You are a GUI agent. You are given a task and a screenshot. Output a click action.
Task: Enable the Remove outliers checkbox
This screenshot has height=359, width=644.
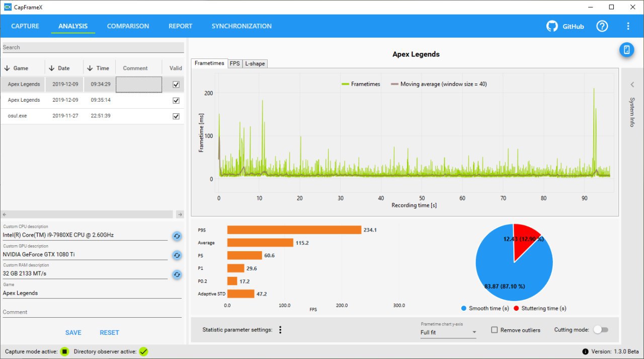[494, 330]
